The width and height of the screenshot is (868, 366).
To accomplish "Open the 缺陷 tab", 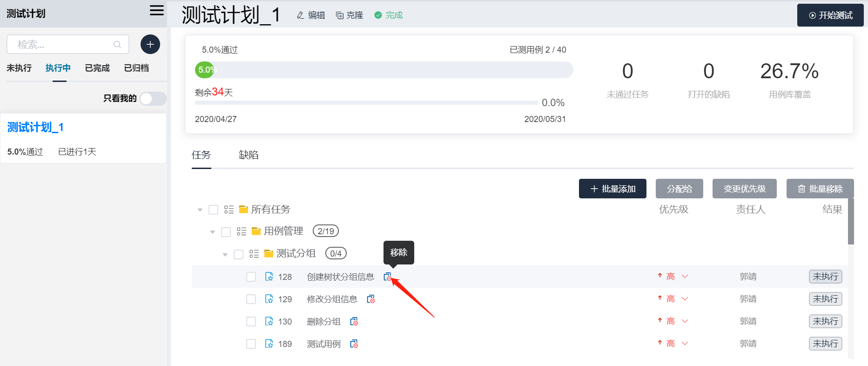I will pyautogui.click(x=249, y=155).
